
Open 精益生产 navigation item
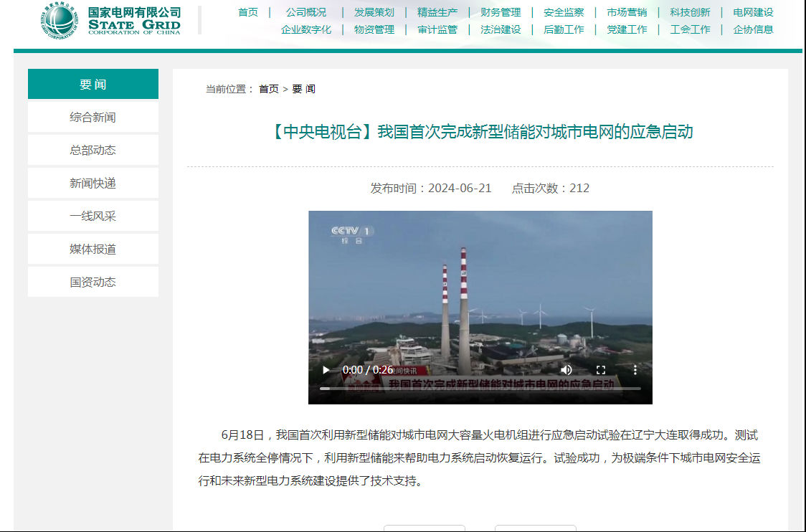pos(437,12)
